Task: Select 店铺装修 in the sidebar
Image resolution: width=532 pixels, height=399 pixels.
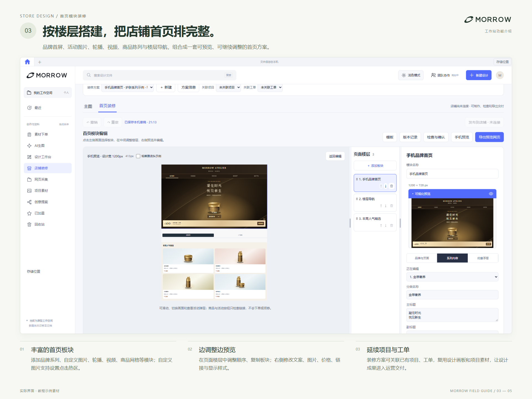Action: [48, 168]
